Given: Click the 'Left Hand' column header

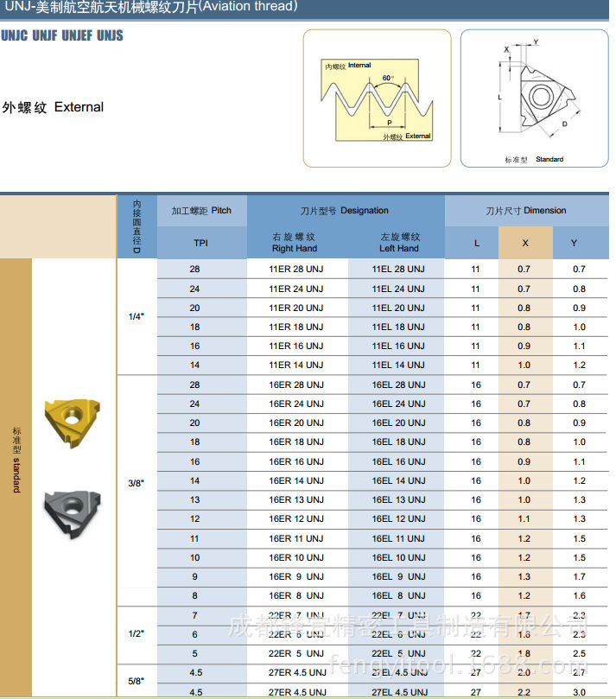Looking at the screenshot, I should point(399,243).
